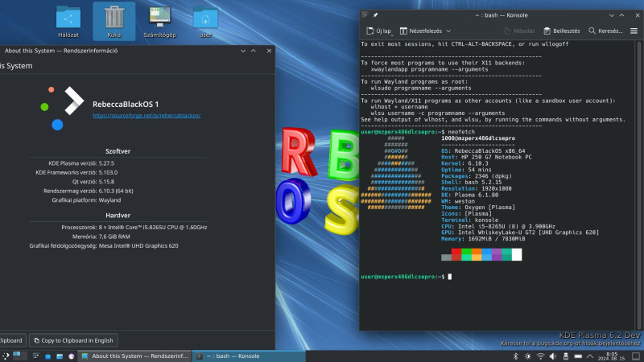The image size is (644, 362).
Task: Open the audio volume tray icon
Action: click(x=553, y=356)
